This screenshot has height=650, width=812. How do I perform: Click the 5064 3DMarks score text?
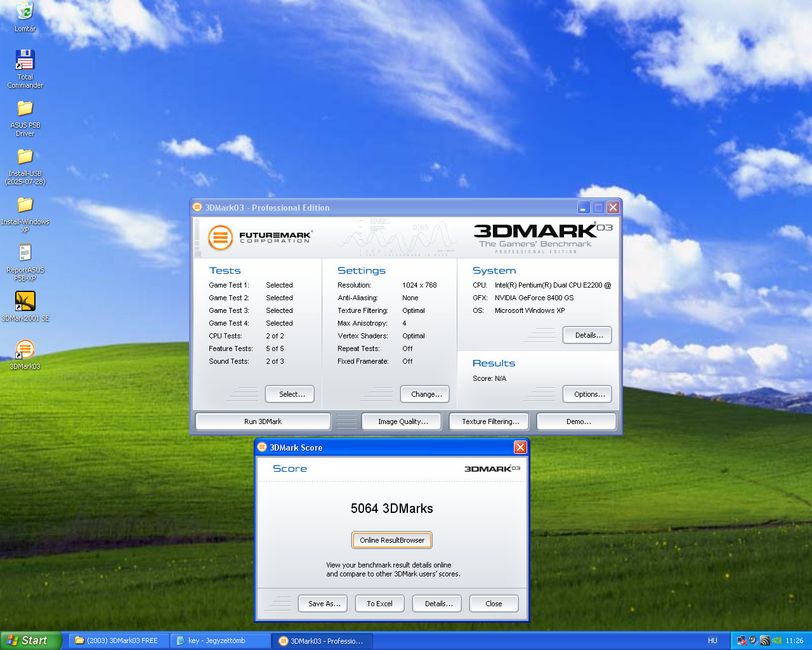point(391,508)
